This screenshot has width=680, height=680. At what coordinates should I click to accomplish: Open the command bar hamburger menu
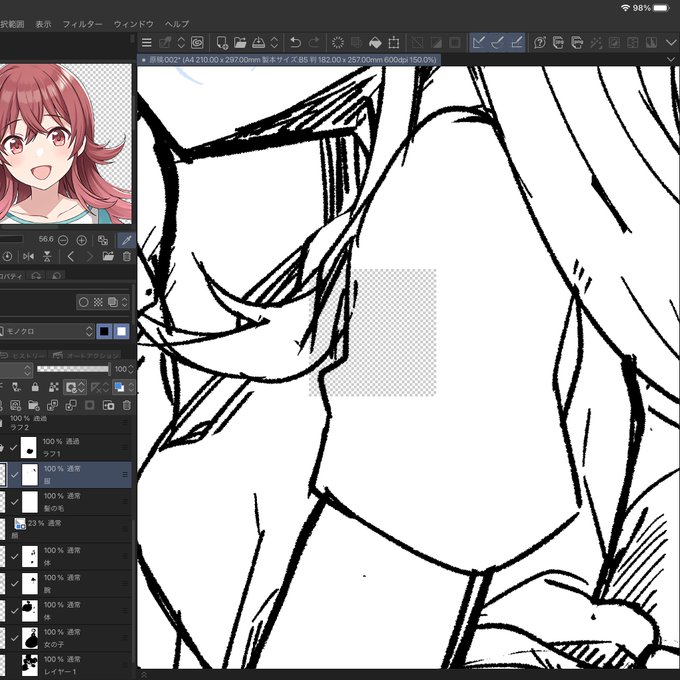147,42
